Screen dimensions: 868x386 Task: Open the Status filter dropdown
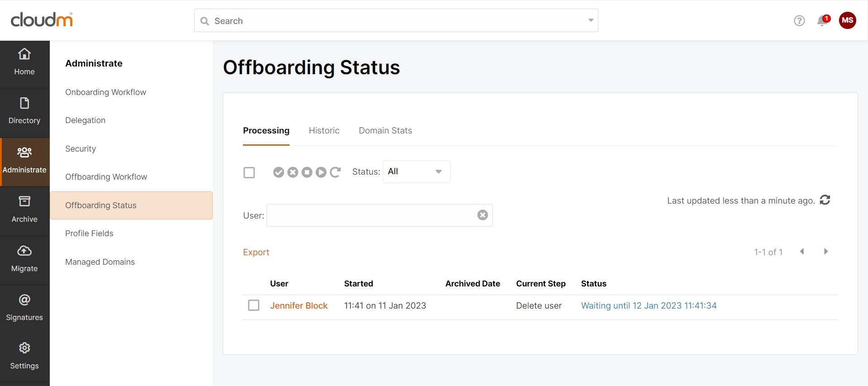click(x=416, y=172)
